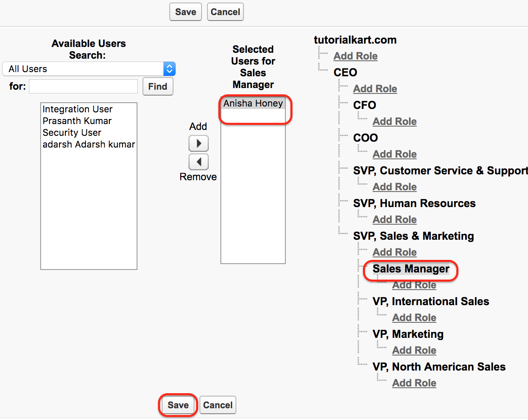The image size is (528, 420).
Task: Click the tutorialkart.com root node
Action: (x=355, y=40)
